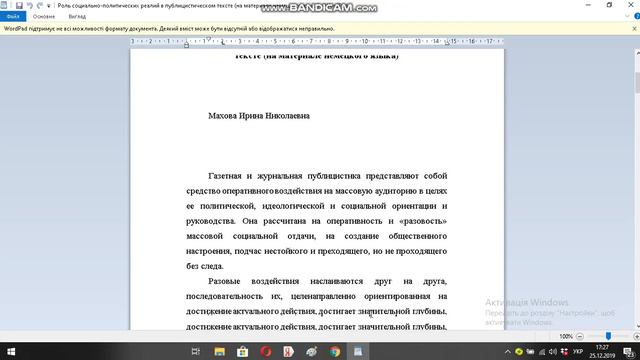Click the word Газетная in first paragraph

click(224, 176)
